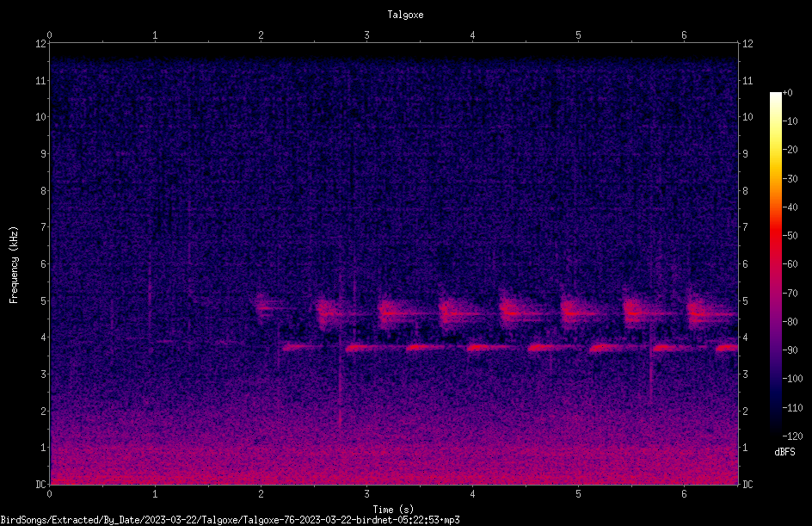Click the dBFS label under color scale
812x526 pixels.
pyautogui.click(x=784, y=452)
